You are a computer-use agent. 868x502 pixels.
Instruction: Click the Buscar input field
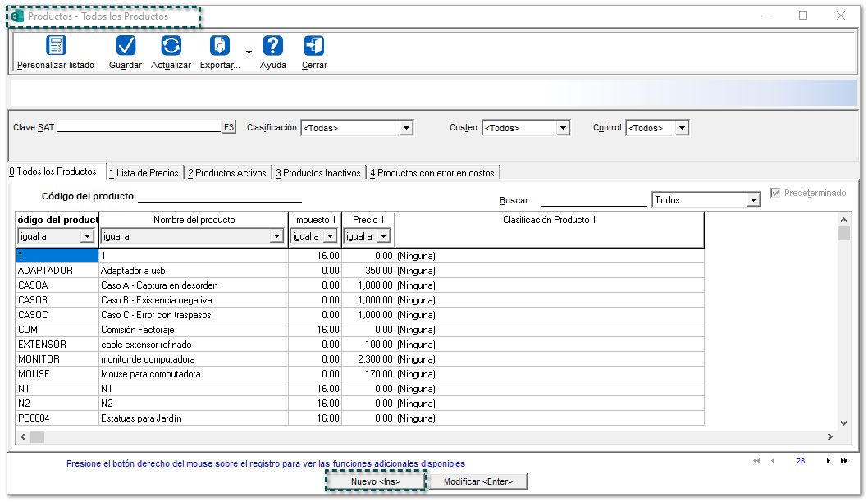point(592,199)
